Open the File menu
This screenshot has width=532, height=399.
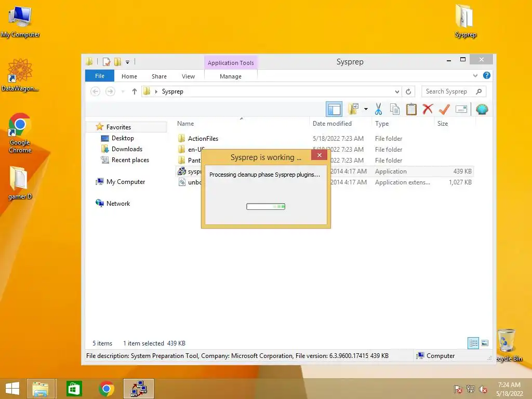click(x=100, y=76)
